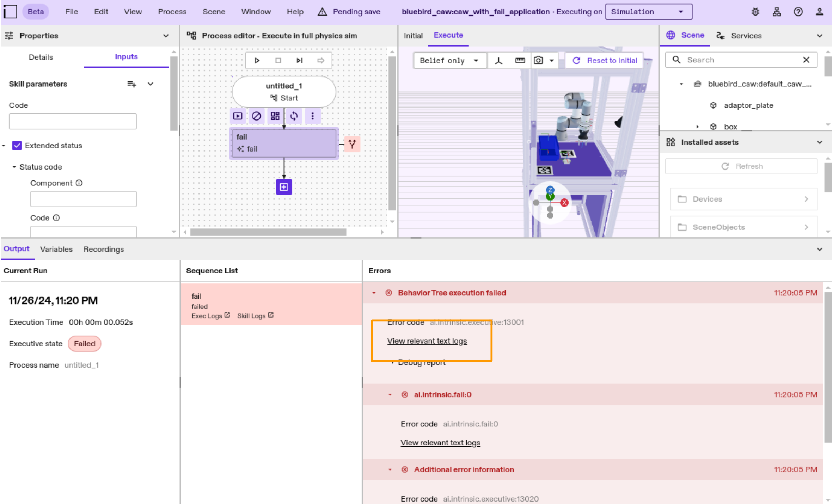The width and height of the screenshot is (833, 504).
Task: Click the help icon in the top bar
Action: click(x=798, y=11)
